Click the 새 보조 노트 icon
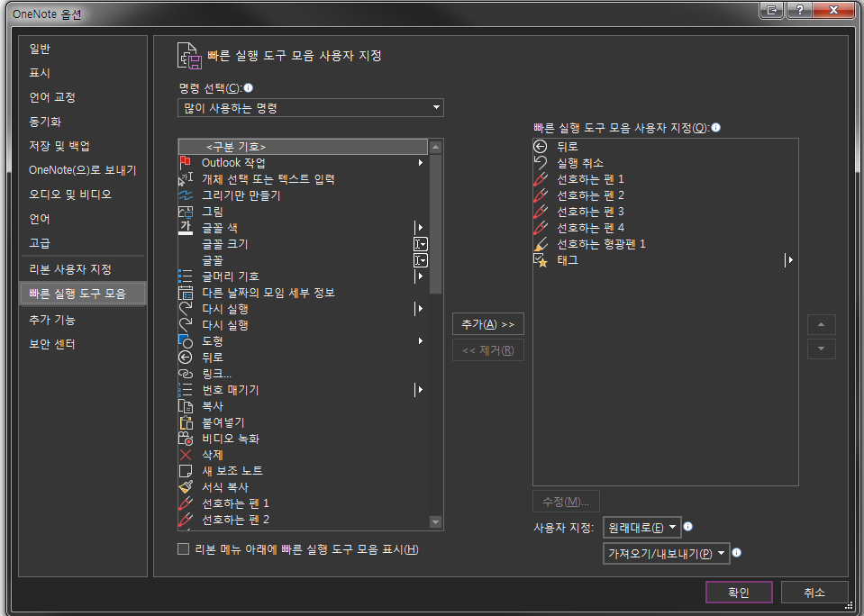Screen dimensions: 864x616 tap(186, 471)
